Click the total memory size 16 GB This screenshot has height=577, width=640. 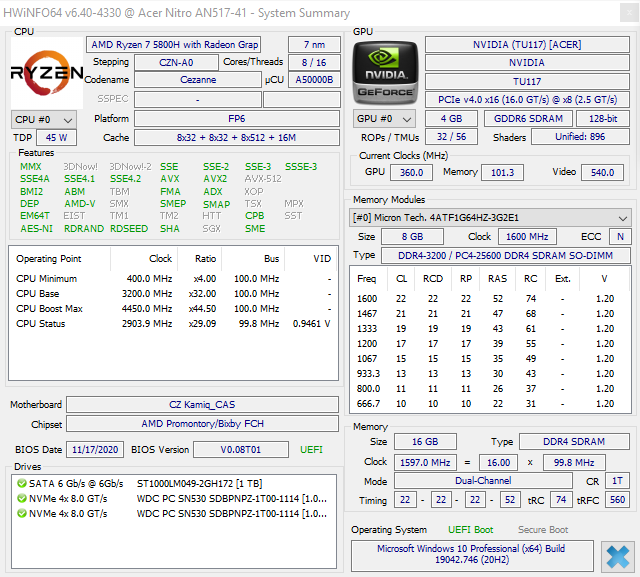(x=425, y=442)
